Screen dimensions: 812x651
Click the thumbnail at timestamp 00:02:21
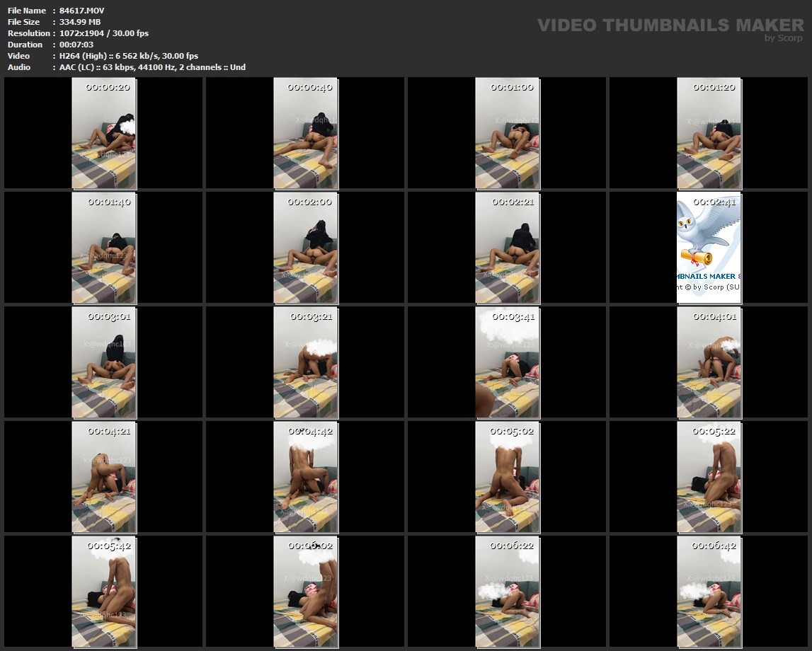click(x=507, y=248)
